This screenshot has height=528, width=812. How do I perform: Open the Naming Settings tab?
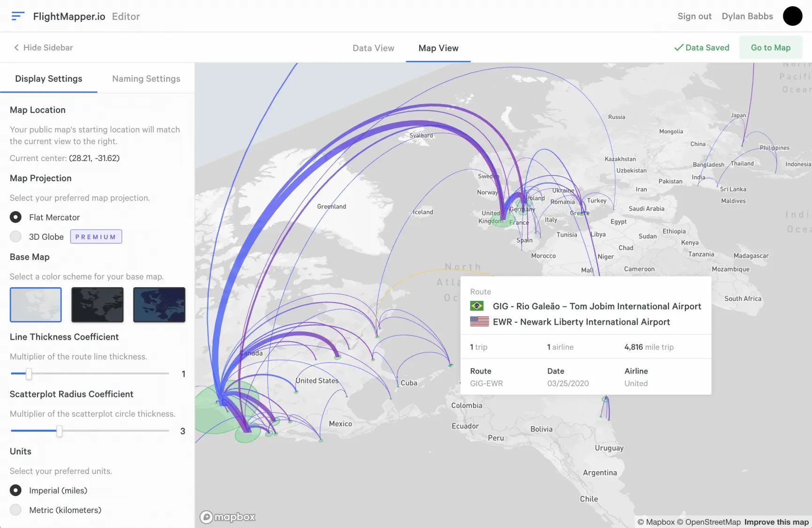click(x=146, y=78)
